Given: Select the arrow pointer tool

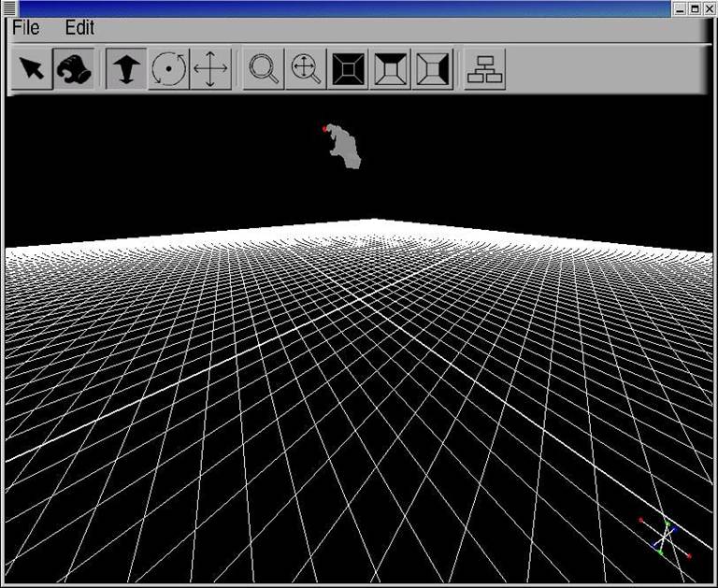Looking at the screenshot, I should pyautogui.click(x=32, y=68).
